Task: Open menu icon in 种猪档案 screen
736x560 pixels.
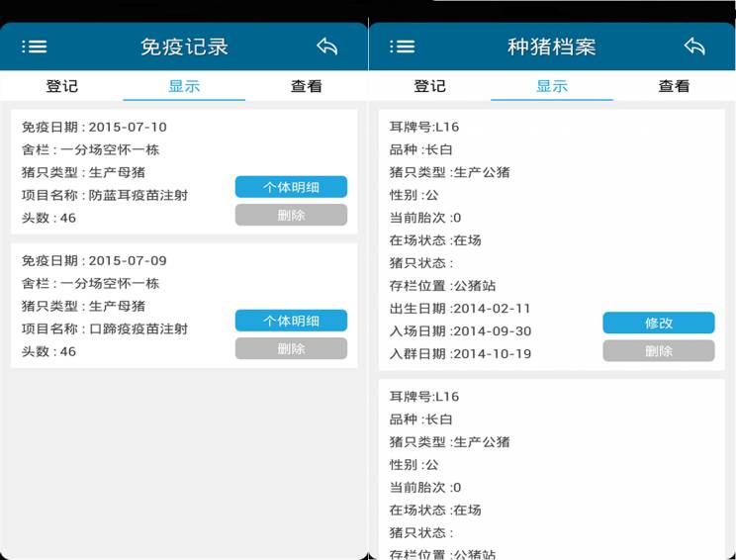Action: 403,47
